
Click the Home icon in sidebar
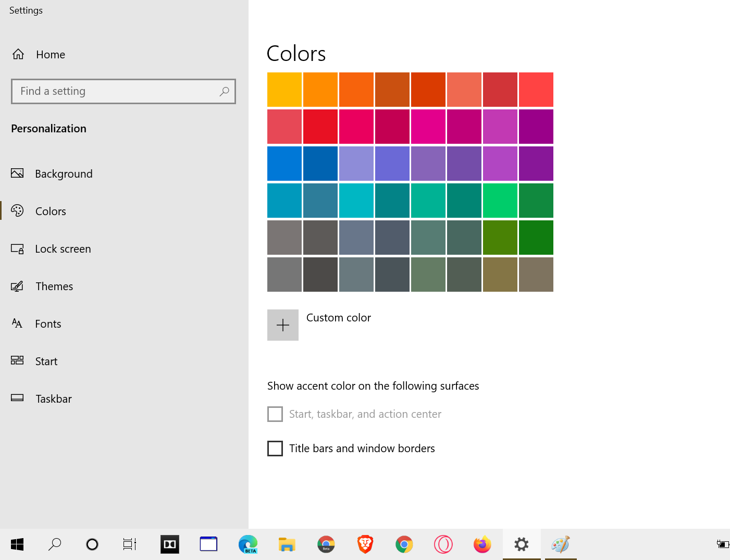(18, 54)
